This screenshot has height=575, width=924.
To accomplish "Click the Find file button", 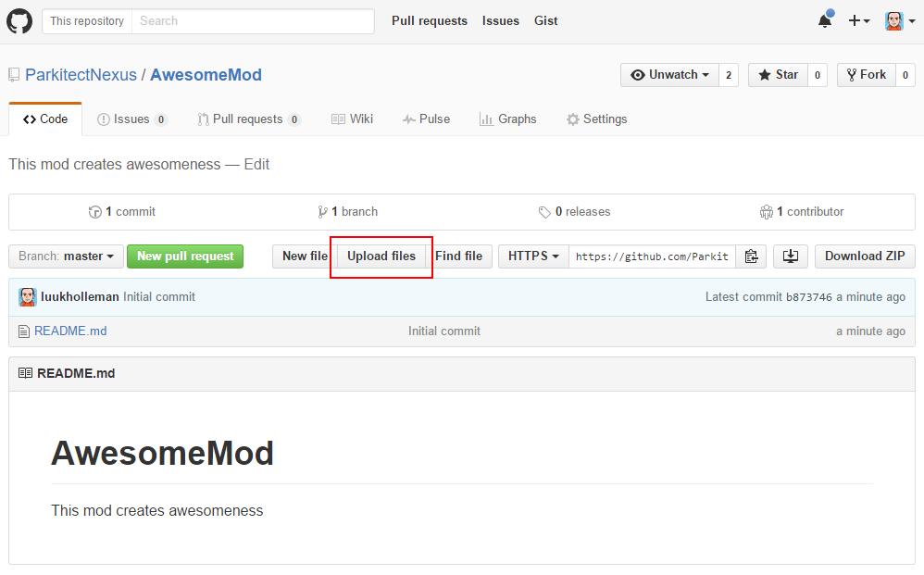I will pyautogui.click(x=458, y=256).
